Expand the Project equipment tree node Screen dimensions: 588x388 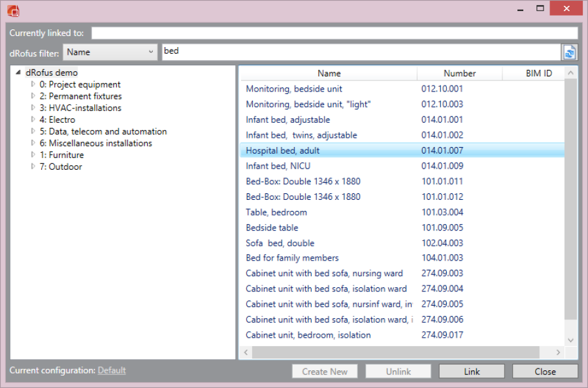pos(33,84)
